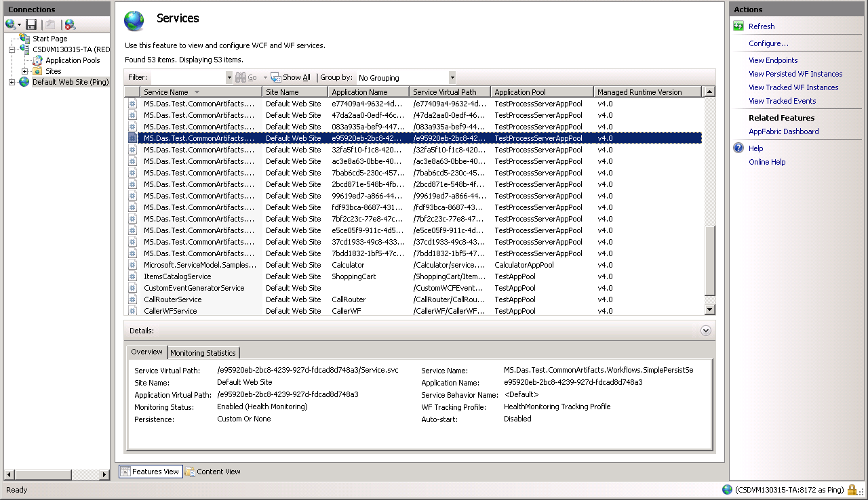Click the Application Pools node icon
Image resolution: width=868 pixels, height=500 pixels.
click(x=38, y=60)
